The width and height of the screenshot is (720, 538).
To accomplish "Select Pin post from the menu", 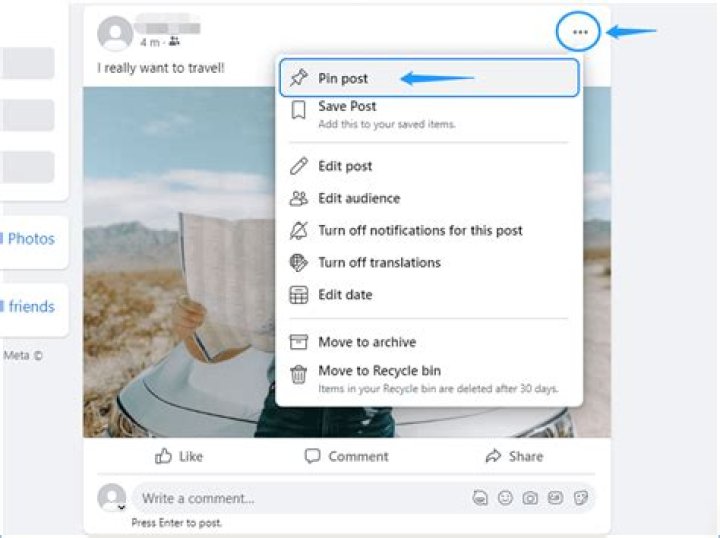I will coord(429,78).
